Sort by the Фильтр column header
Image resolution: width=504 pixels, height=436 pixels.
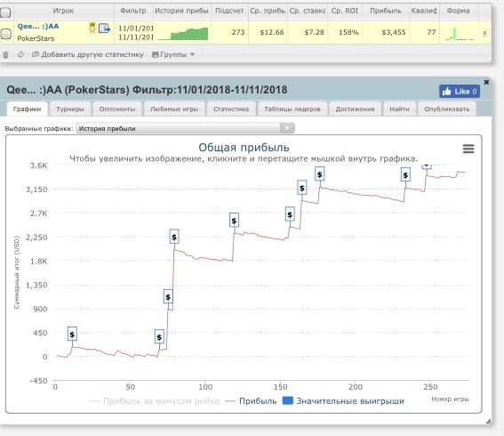pyautogui.click(x=133, y=11)
